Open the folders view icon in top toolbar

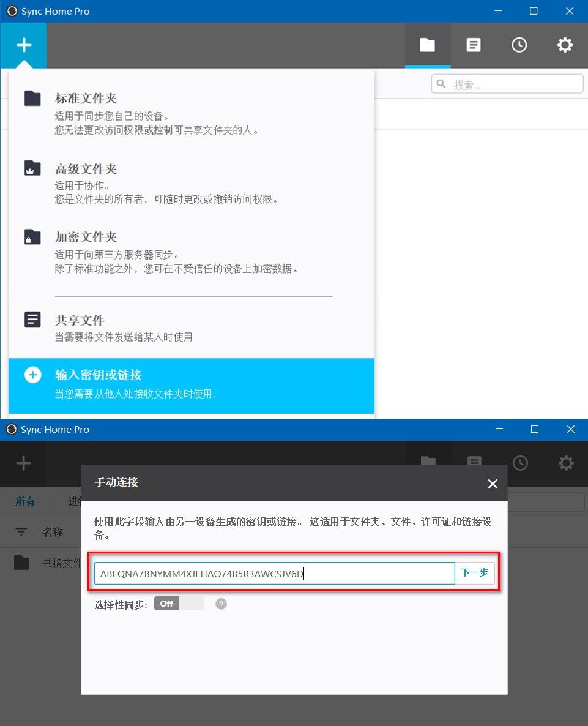click(428, 45)
